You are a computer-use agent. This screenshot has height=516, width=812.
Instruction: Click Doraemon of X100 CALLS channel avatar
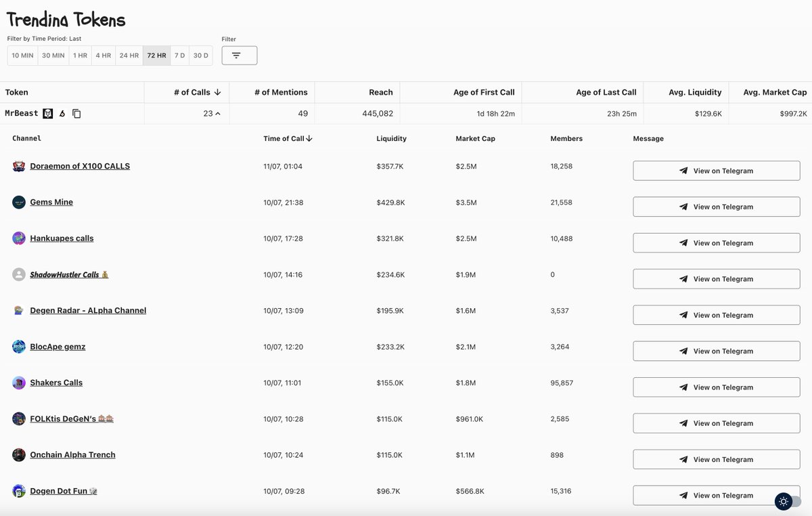click(19, 166)
